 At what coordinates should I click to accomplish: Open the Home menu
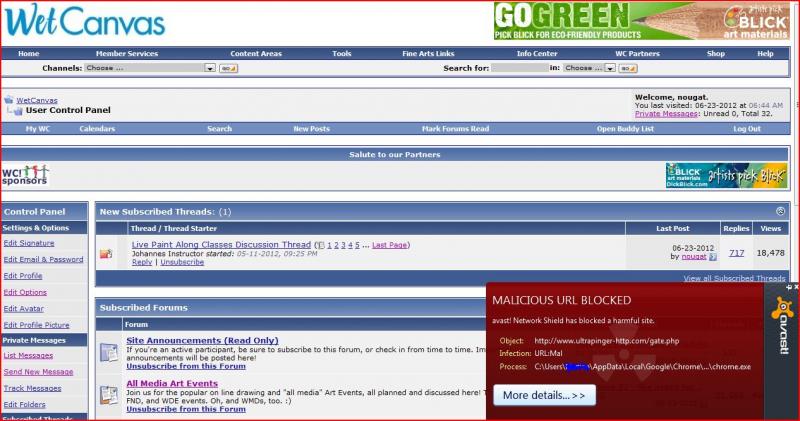(x=29, y=54)
